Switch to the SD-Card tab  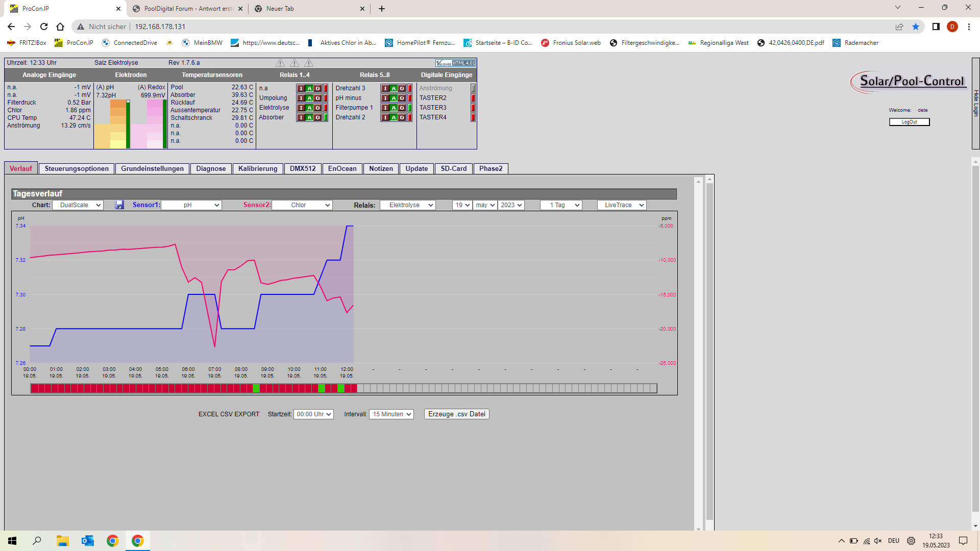(x=454, y=169)
